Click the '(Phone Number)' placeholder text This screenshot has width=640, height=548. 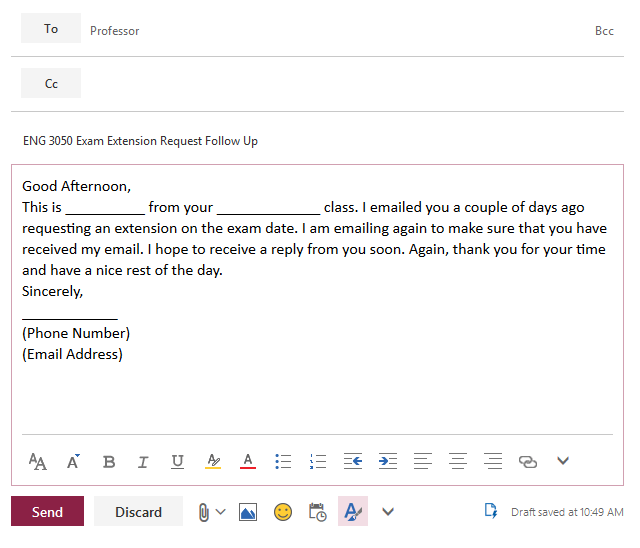click(x=76, y=333)
